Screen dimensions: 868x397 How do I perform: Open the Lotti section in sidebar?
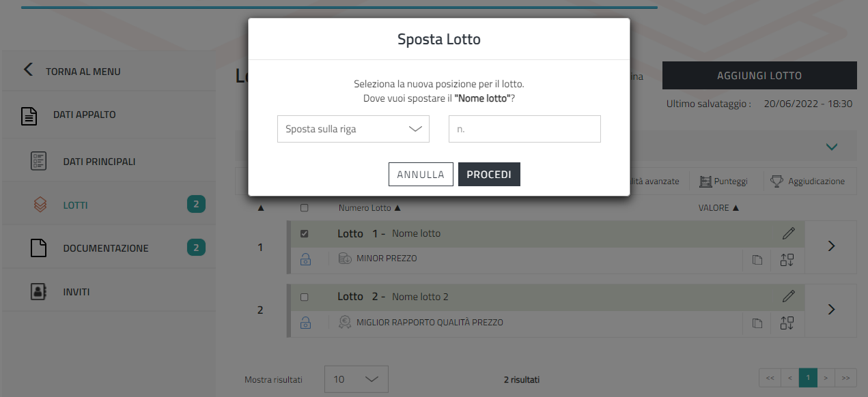click(75, 205)
